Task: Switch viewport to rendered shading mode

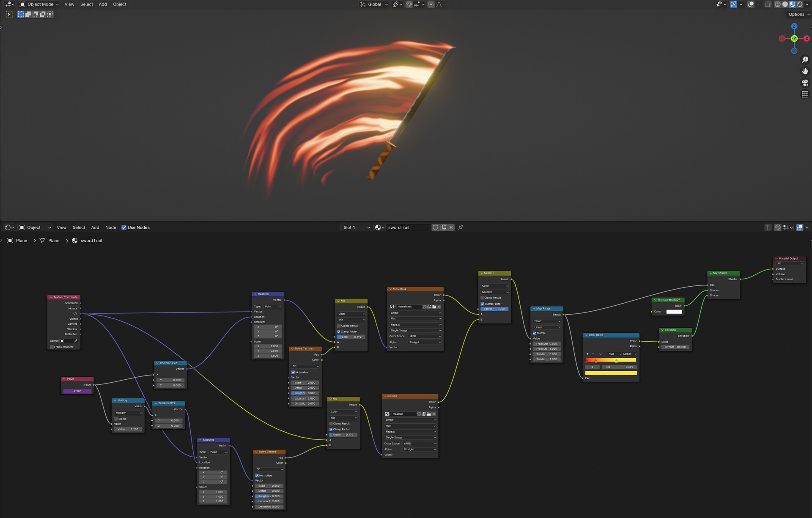Action: coord(799,4)
